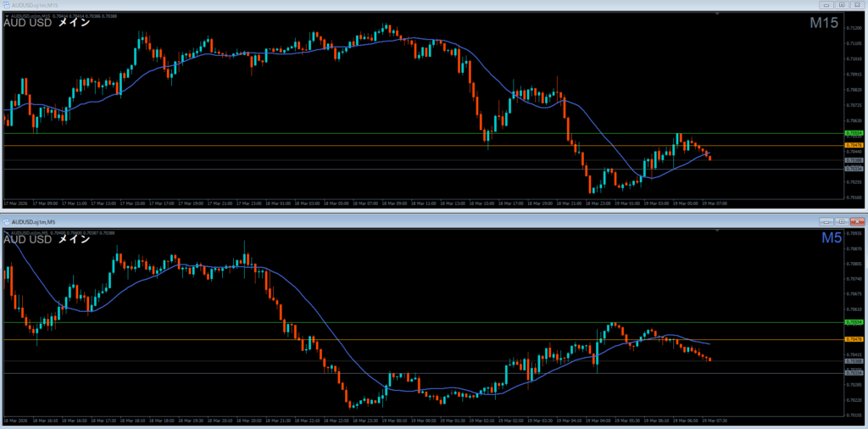Viewport: 868px width, 429px height.
Task: Click 0.70160 on the M15 price scale
Action: tap(854, 197)
